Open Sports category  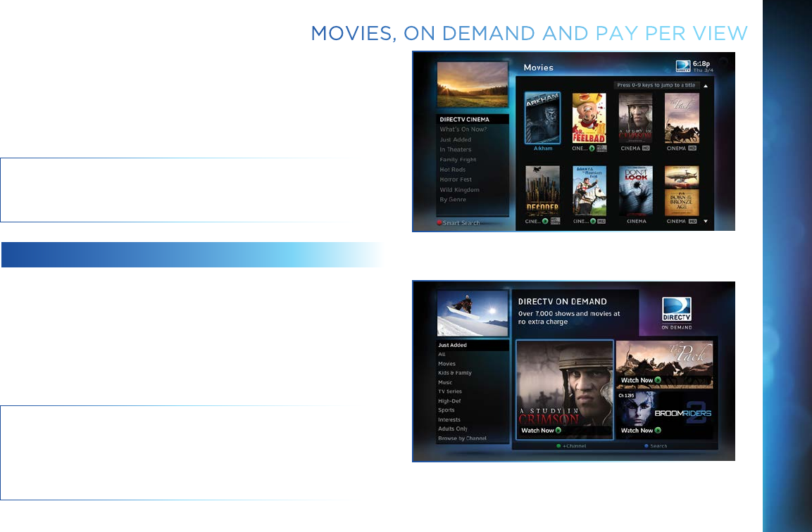pyautogui.click(x=446, y=410)
